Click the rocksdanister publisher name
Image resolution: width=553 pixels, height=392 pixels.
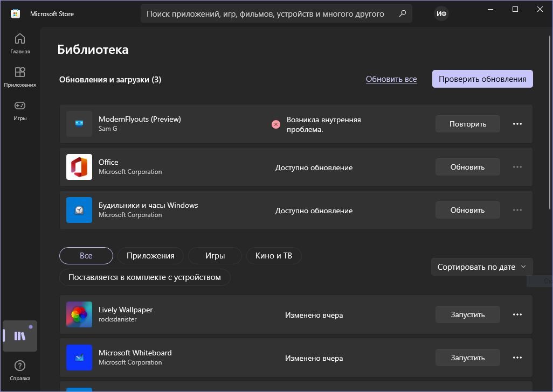(x=117, y=319)
